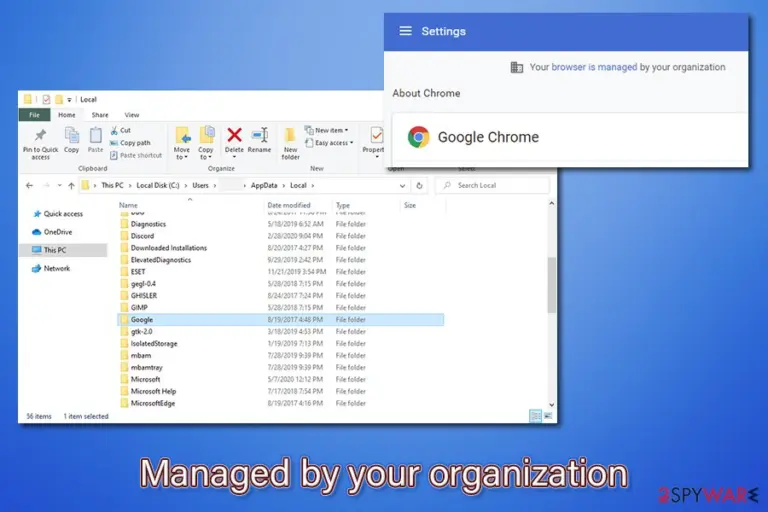This screenshot has width=768, height=512.
Task: Open the File menu tab
Action: [34, 115]
